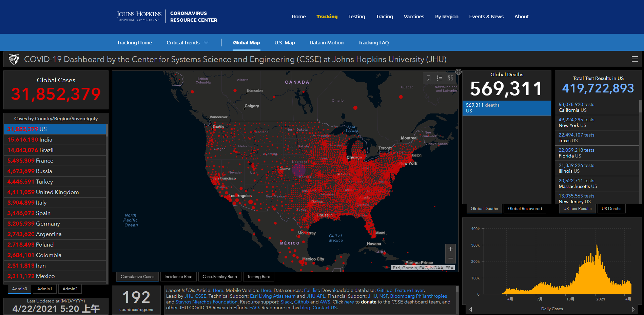Select the Testing Rate map tab
This screenshot has height=315, width=644.
pyautogui.click(x=259, y=277)
